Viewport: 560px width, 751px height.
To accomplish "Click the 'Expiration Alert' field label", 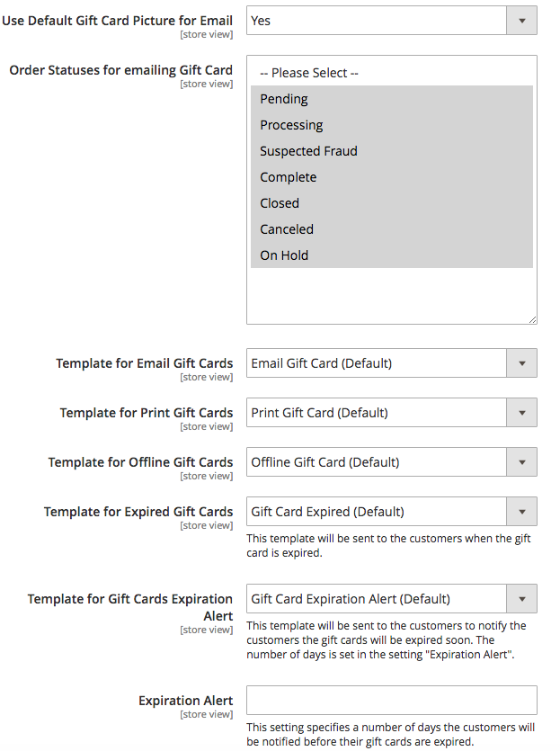I will point(186,701).
